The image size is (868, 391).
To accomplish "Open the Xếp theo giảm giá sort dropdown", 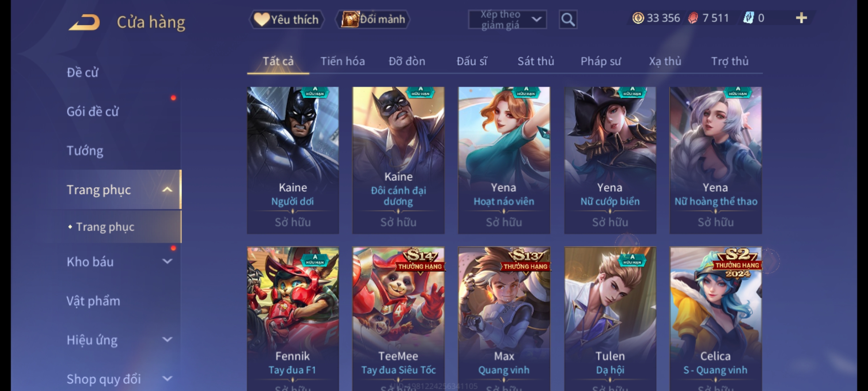I will [507, 20].
